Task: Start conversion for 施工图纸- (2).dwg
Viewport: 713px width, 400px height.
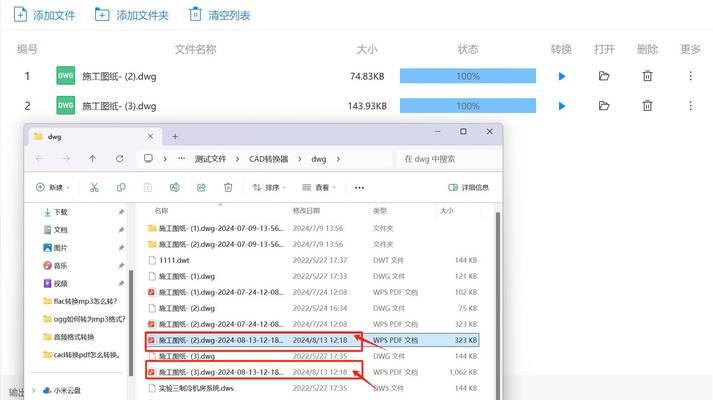Action: [x=562, y=76]
